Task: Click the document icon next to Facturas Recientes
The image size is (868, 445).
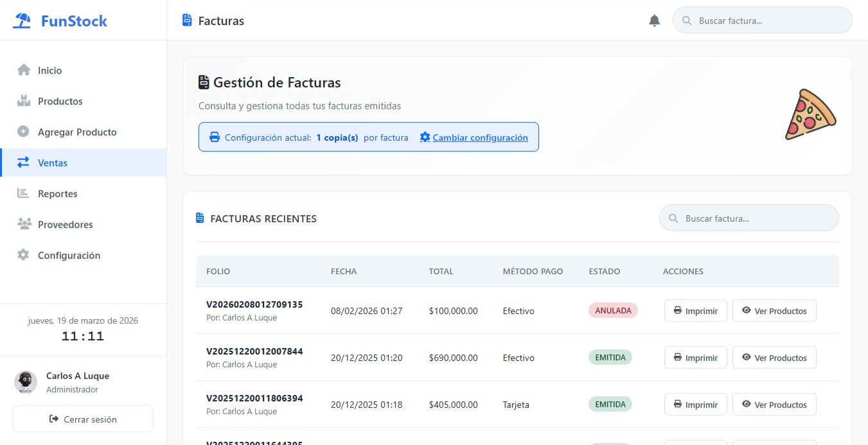Action: (x=200, y=218)
